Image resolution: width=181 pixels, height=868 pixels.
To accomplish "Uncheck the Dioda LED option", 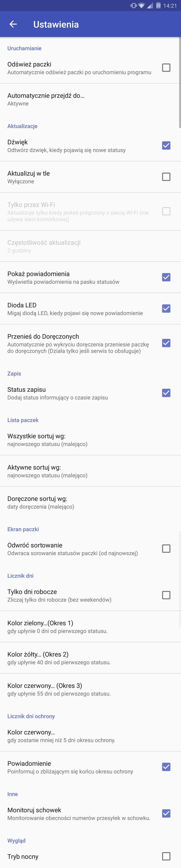I will (166, 309).
